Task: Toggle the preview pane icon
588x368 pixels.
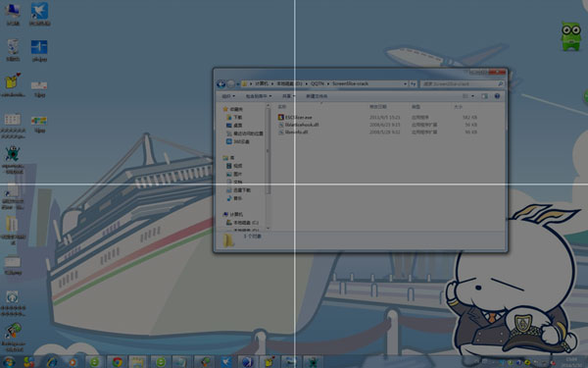Action: coord(484,96)
